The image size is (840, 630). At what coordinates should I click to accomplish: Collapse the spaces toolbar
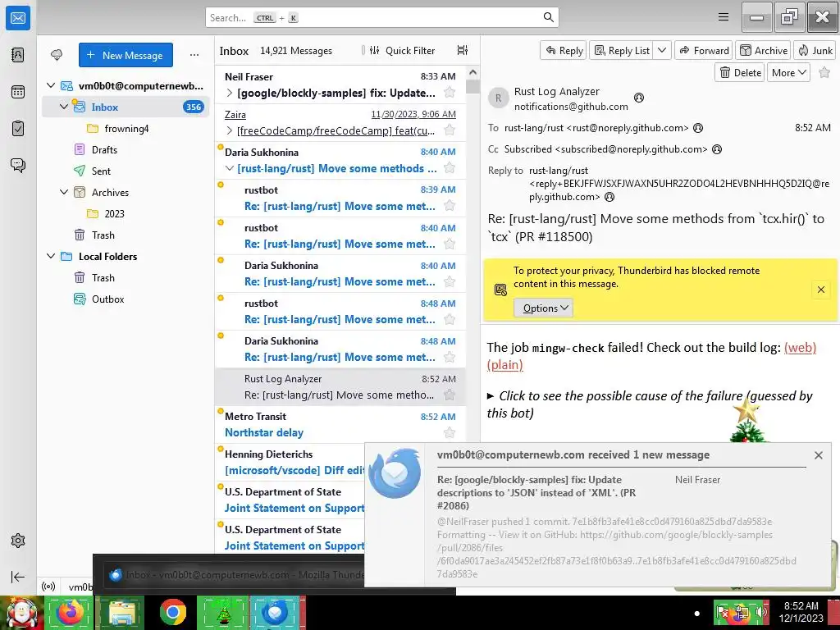point(18,577)
